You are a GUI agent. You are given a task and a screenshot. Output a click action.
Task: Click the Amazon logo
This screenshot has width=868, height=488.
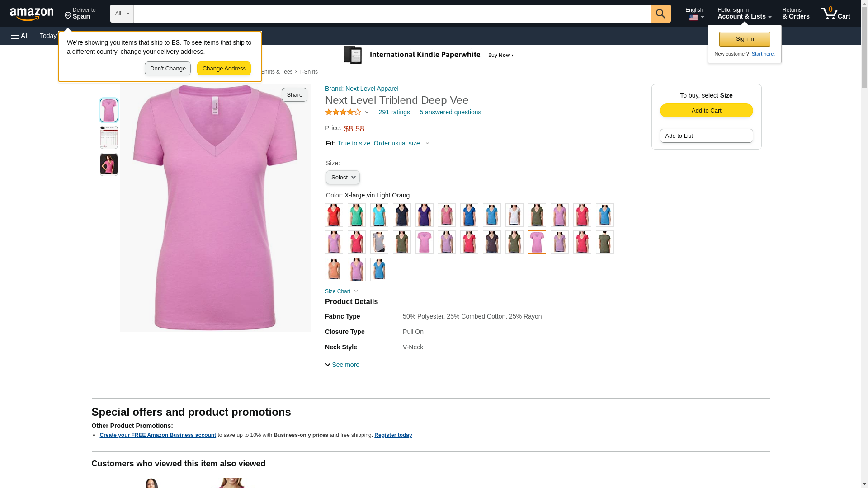(32, 14)
